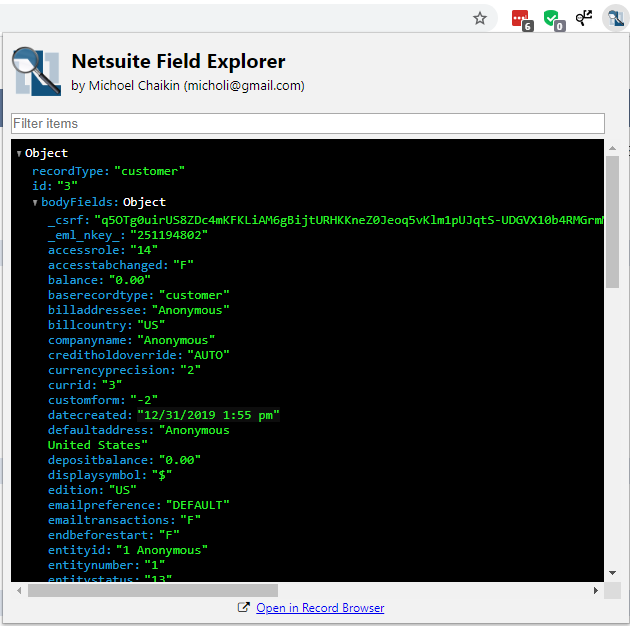Viewport: 630px width, 626px height.
Task: Collapse the bodyFields Object node
Action: tap(36, 203)
